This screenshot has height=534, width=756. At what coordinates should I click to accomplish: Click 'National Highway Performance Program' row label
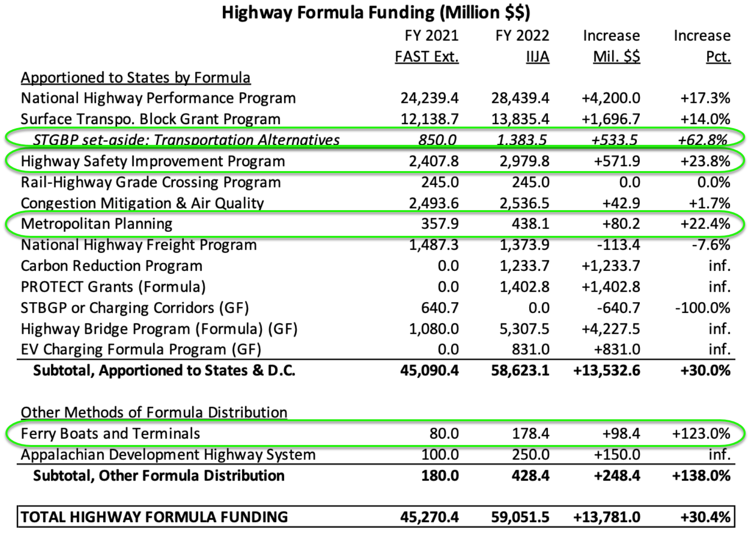click(x=158, y=98)
